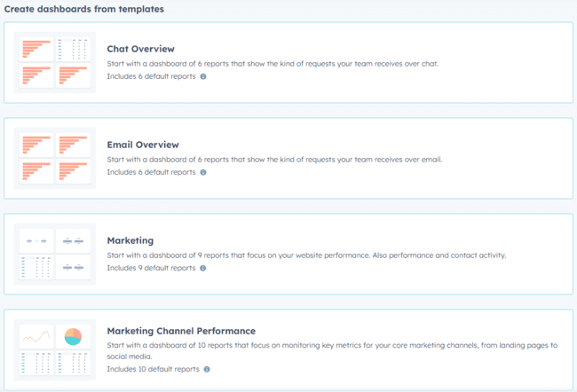Open Marketing Channel Performance template title
Image resolution: width=577 pixels, height=392 pixels.
181,331
